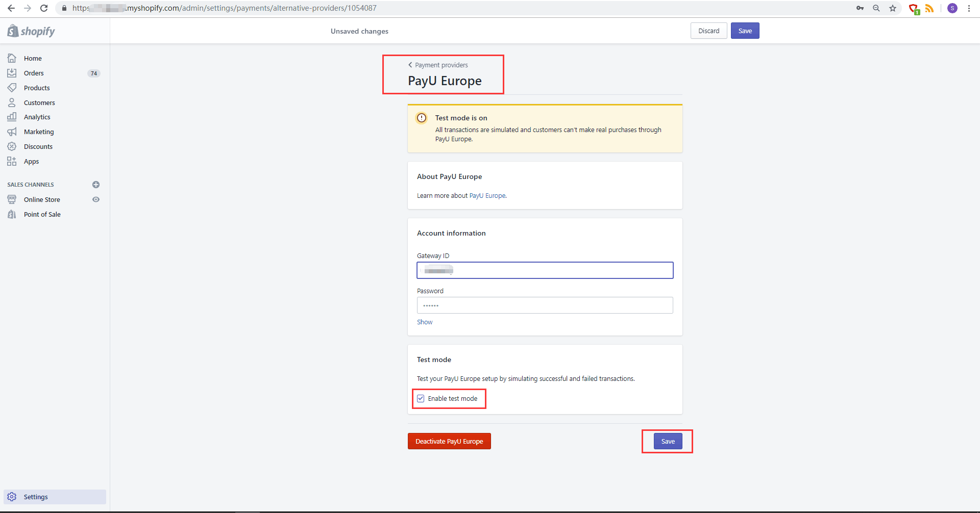The height and width of the screenshot is (513, 980).
Task: Open the browser profile avatar
Action: pos(952,8)
